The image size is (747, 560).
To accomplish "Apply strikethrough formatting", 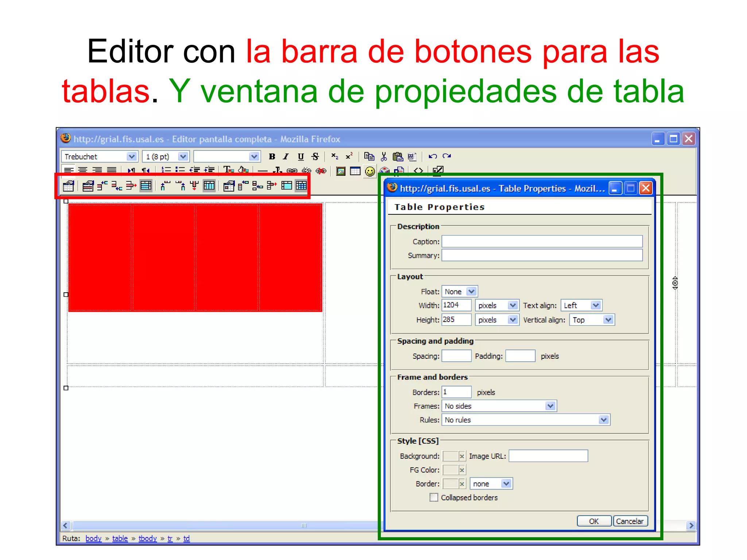I will click(x=315, y=157).
